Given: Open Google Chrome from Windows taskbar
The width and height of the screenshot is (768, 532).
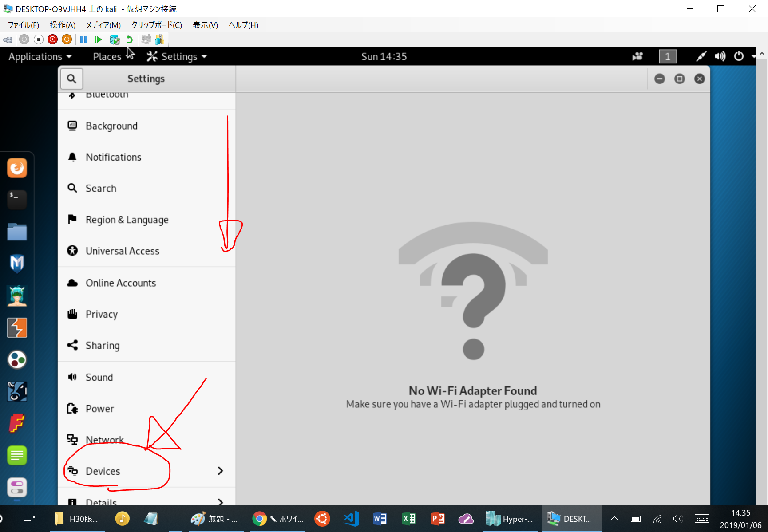Looking at the screenshot, I should pos(260,519).
